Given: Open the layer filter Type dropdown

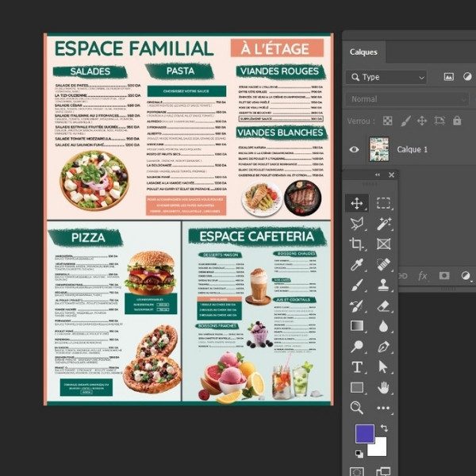Looking at the screenshot, I should point(386,77).
